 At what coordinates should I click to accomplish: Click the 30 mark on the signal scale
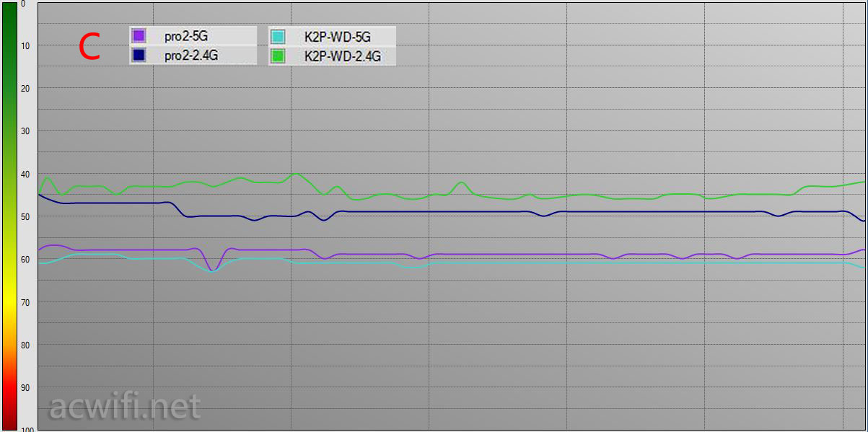click(25, 131)
